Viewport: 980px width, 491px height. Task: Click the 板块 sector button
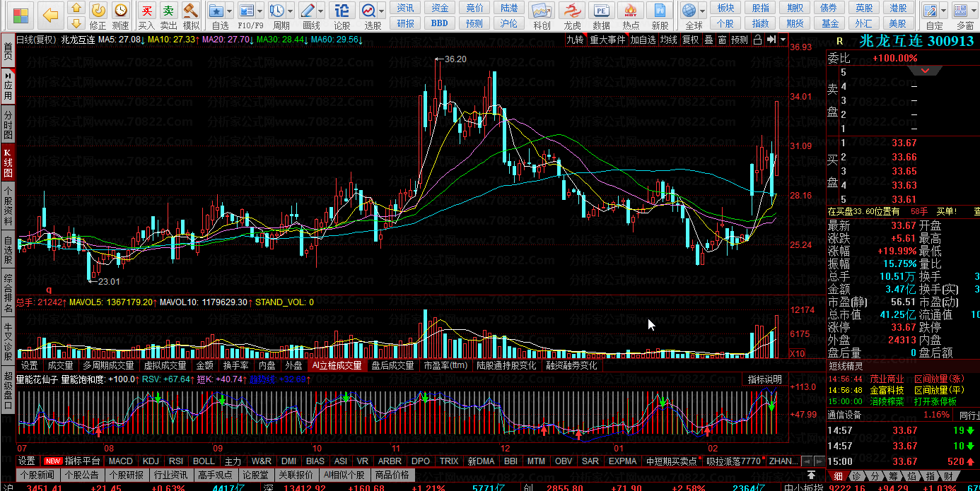725,8
